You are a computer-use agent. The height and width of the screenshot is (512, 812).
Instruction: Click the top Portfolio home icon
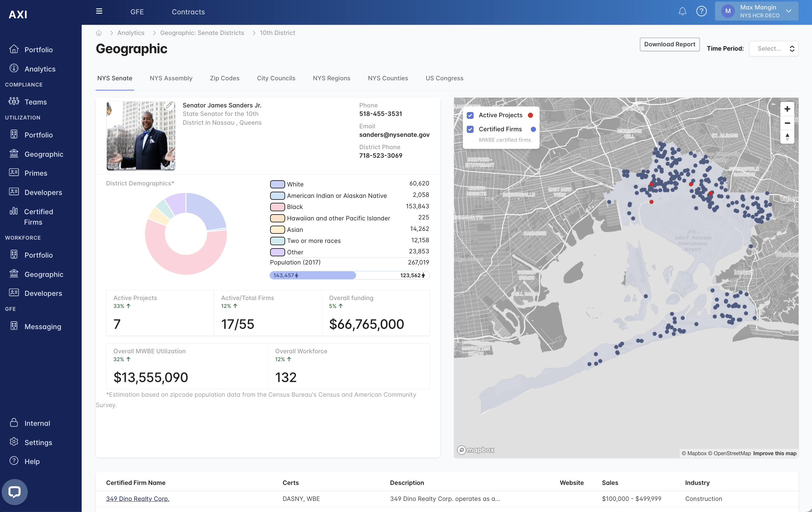pyautogui.click(x=14, y=49)
